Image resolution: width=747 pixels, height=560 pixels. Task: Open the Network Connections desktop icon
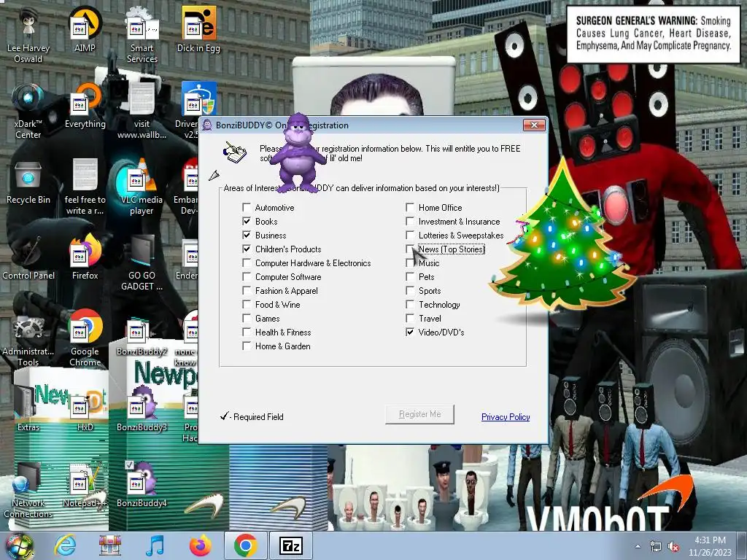28,489
